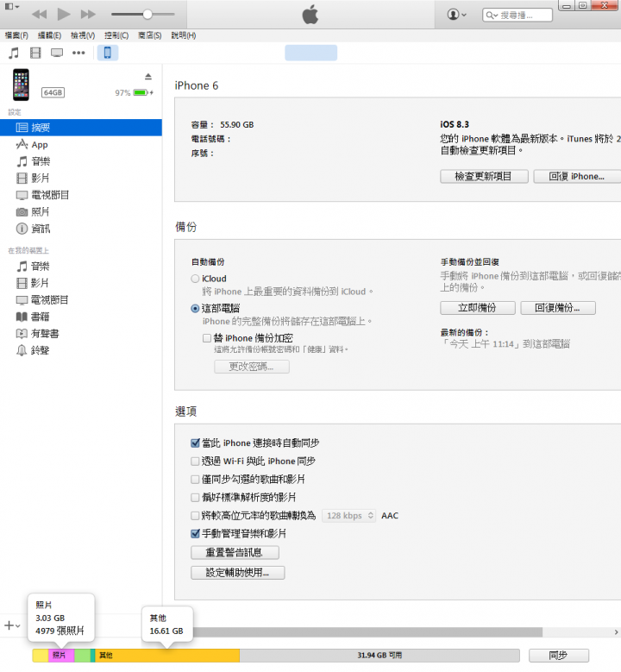Enable 僅同步勾選的歌曲和影片 checkbox
The width and height of the screenshot is (621, 672).
click(x=196, y=480)
